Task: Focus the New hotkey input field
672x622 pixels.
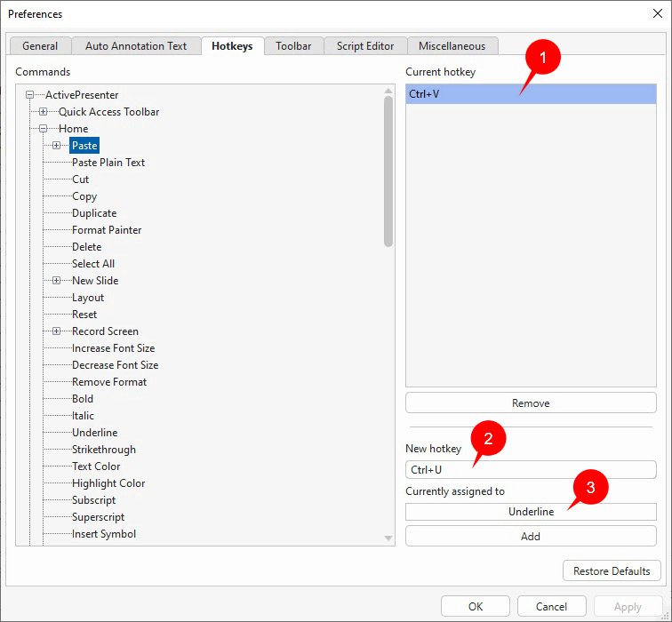Action: pyautogui.click(x=531, y=470)
